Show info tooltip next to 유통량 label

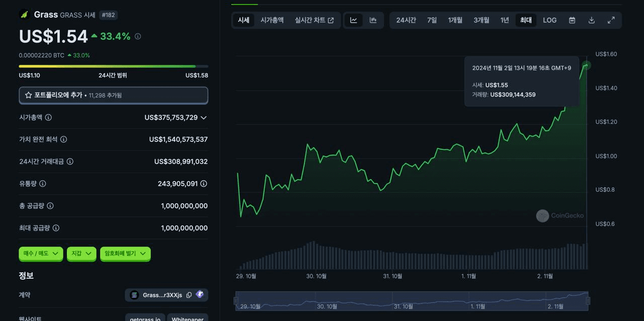click(x=43, y=184)
